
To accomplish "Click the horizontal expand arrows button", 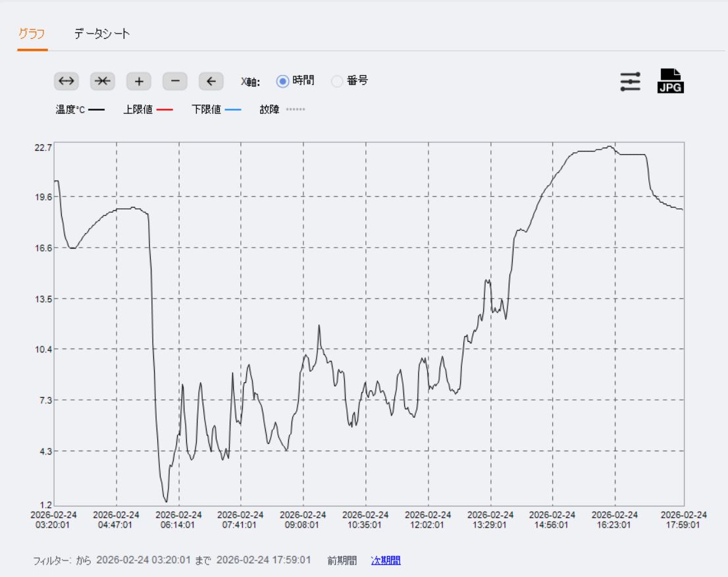I will coord(66,81).
